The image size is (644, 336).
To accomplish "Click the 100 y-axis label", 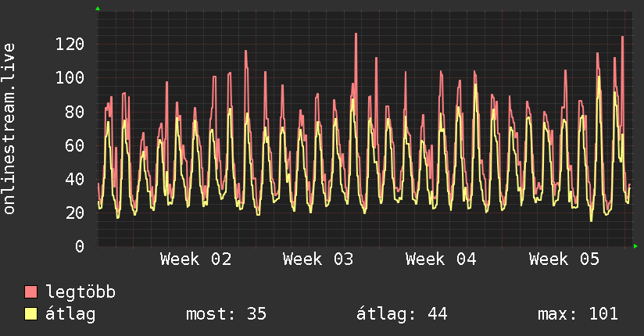I will tap(70, 77).
